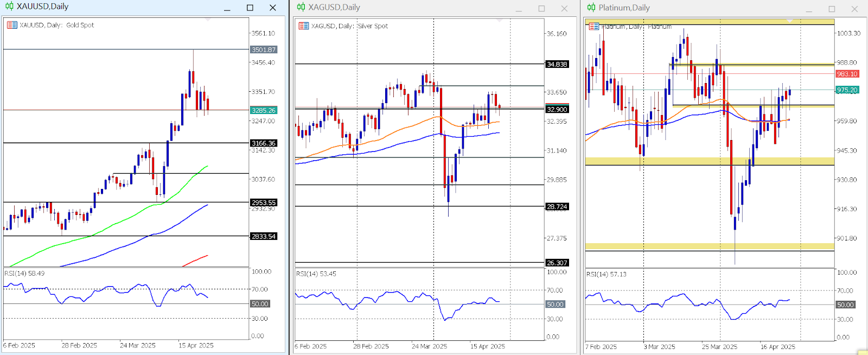Maximize the XAUUSD,Daily chart window
The width and height of the screenshot is (868, 355).
[x=250, y=8]
